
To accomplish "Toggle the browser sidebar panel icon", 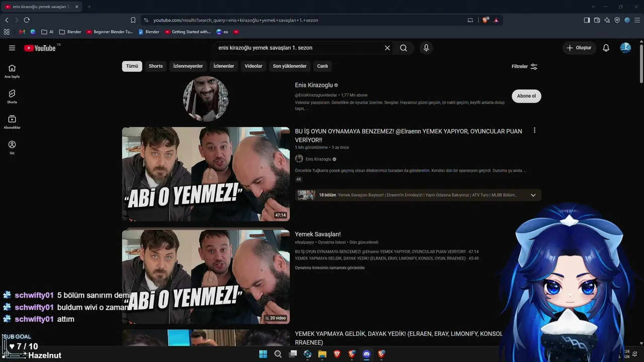I will 587,20.
